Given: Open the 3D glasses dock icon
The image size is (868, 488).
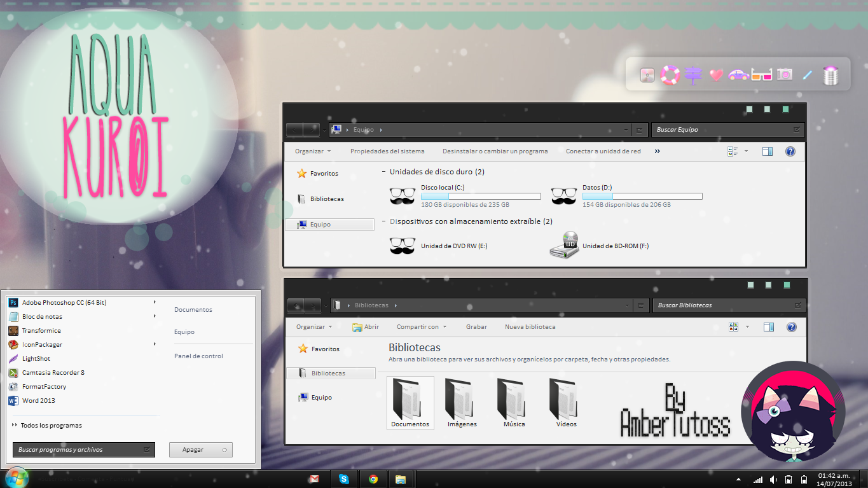Looking at the screenshot, I should [x=762, y=75].
